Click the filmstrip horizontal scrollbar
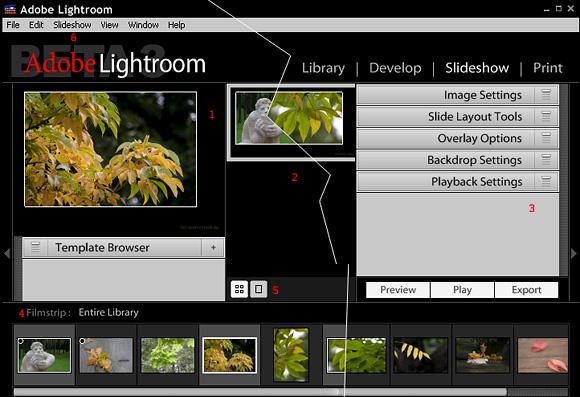 tap(260, 392)
